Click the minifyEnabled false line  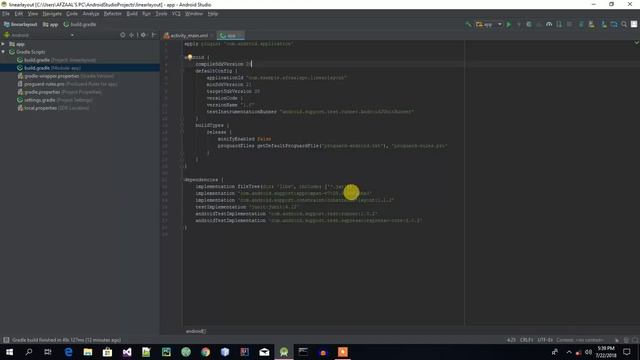(244, 139)
